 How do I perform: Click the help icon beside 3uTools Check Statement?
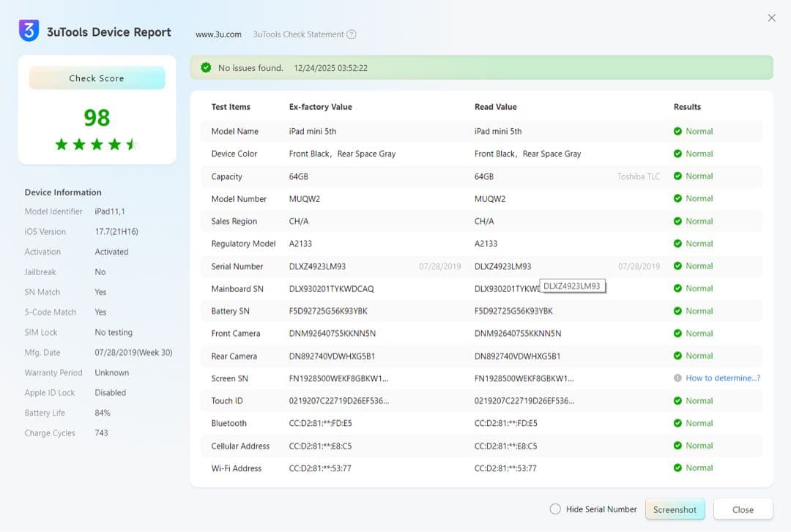point(352,34)
